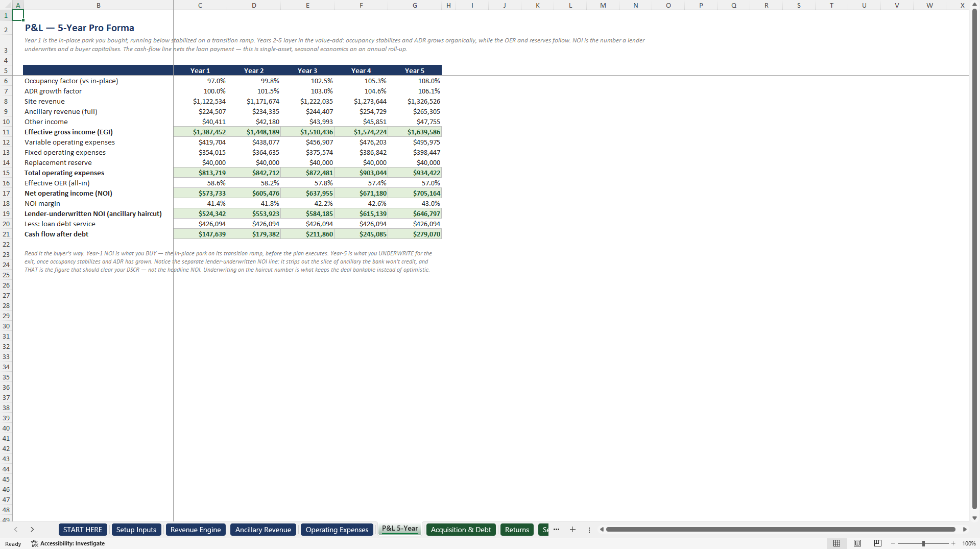Select row 11 header

(x=6, y=132)
